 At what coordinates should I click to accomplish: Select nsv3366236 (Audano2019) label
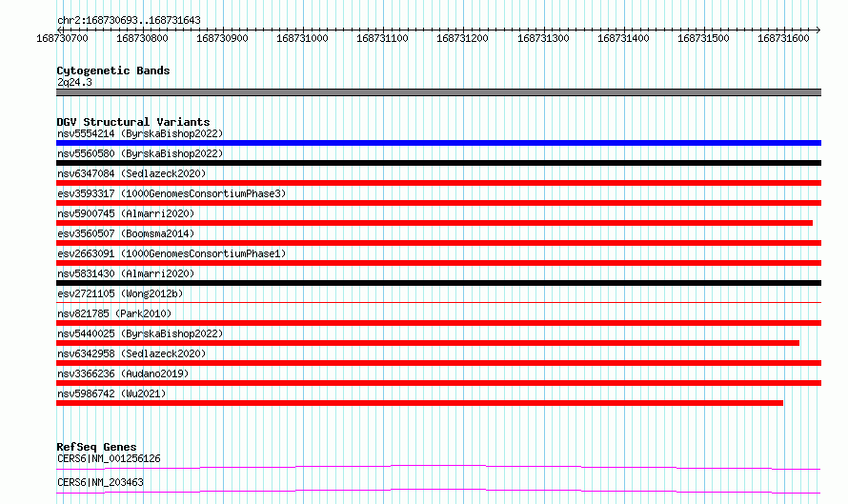pos(123,373)
